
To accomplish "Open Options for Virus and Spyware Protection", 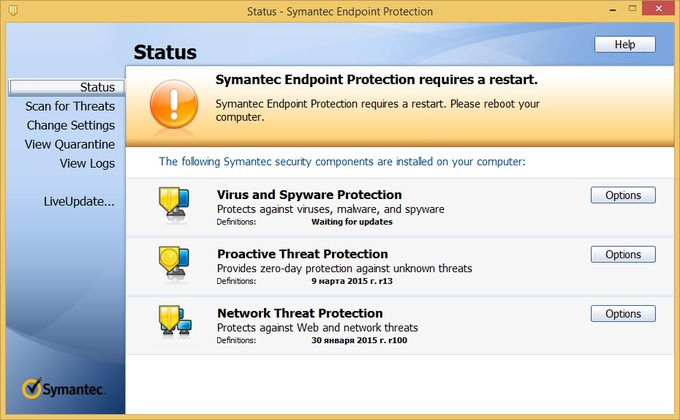I will [x=623, y=195].
